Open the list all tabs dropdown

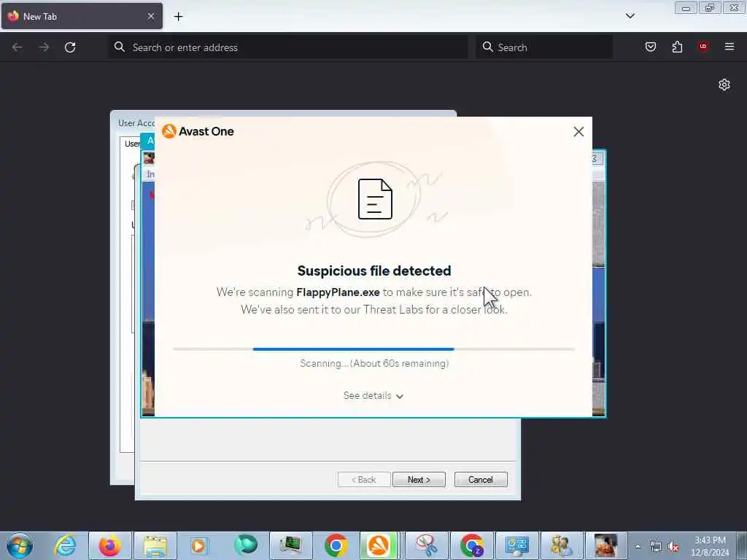coord(630,16)
